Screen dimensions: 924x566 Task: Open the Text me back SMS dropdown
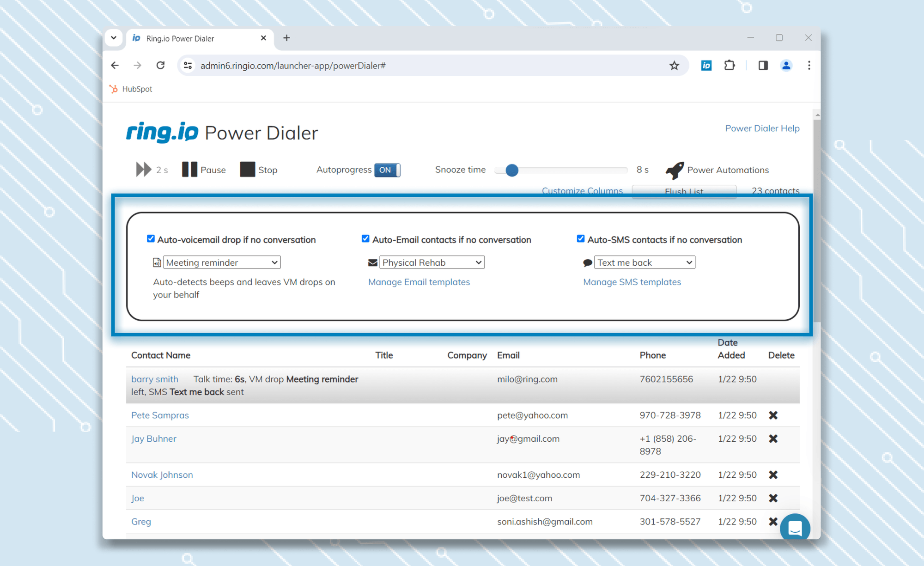644,262
